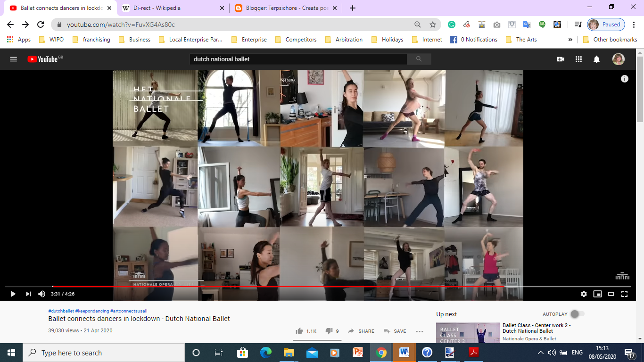Open the video settings gear
The image size is (644, 362).
coord(584,294)
